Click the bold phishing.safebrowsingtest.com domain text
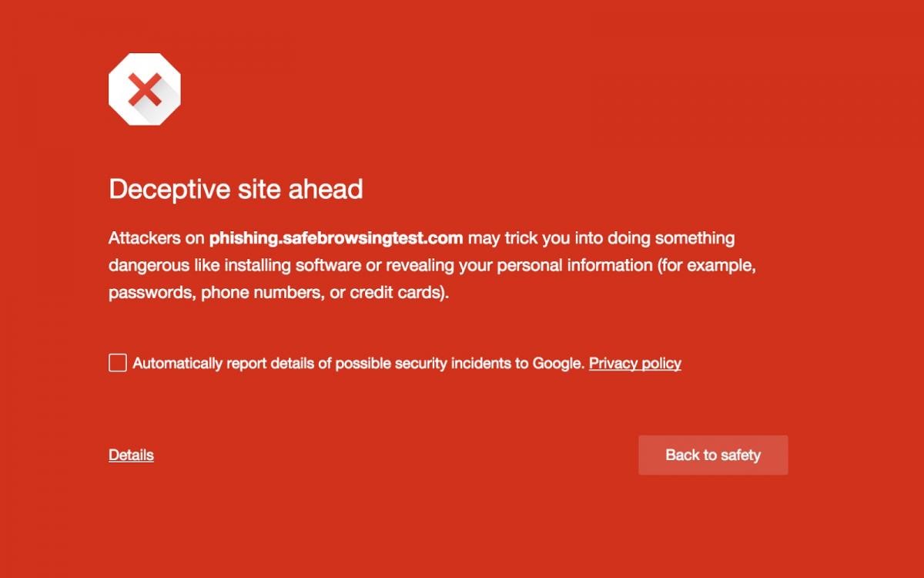 tap(336, 238)
